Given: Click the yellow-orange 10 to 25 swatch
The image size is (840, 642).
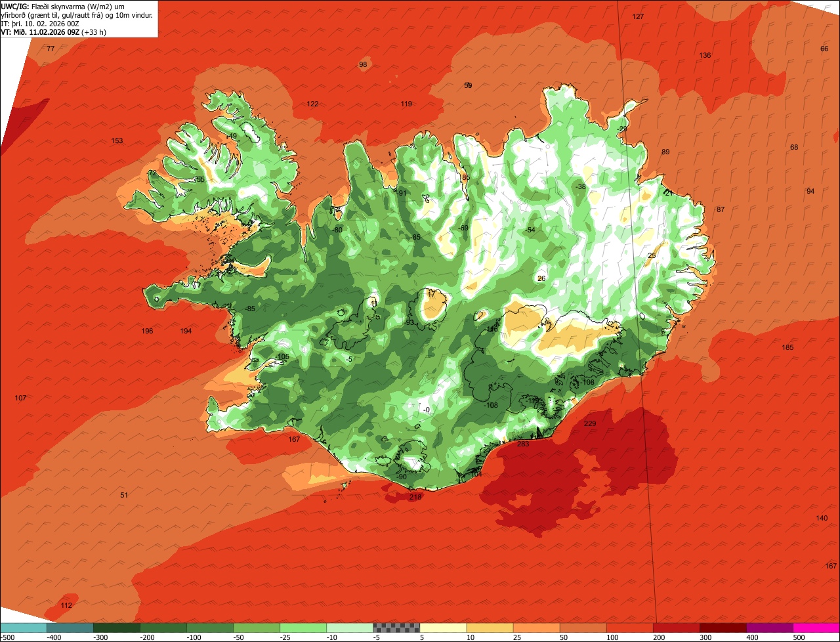Looking at the screenshot, I should click(x=490, y=628).
